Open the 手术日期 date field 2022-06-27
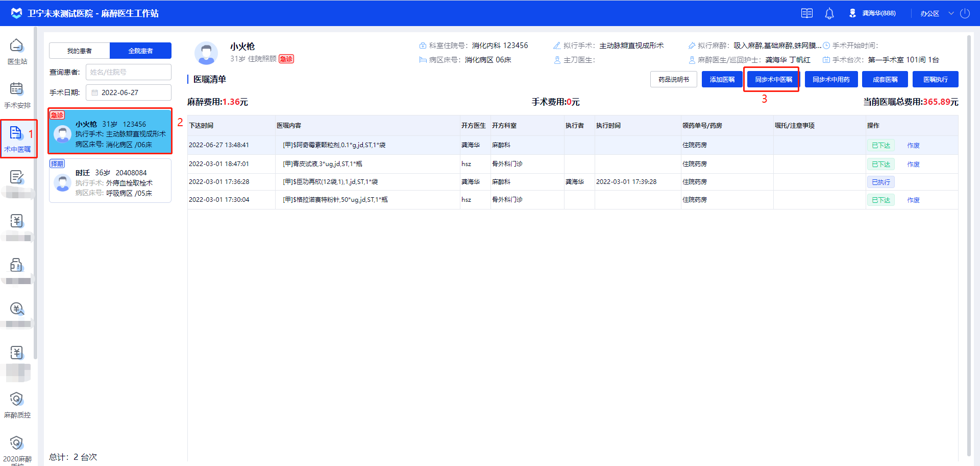The height and width of the screenshot is (466, 980). (x=129, y=92)
